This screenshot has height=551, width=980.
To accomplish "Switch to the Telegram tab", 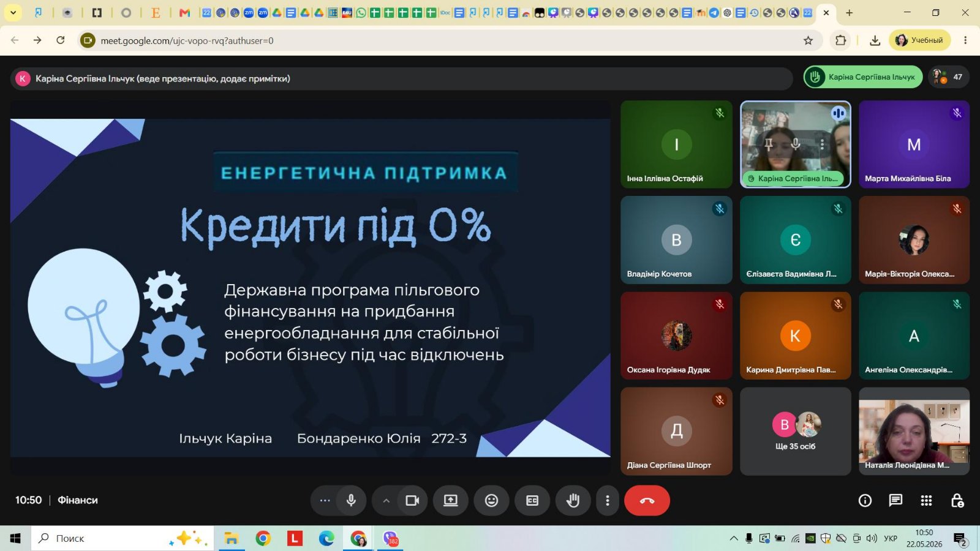I will tap(714, 12).
